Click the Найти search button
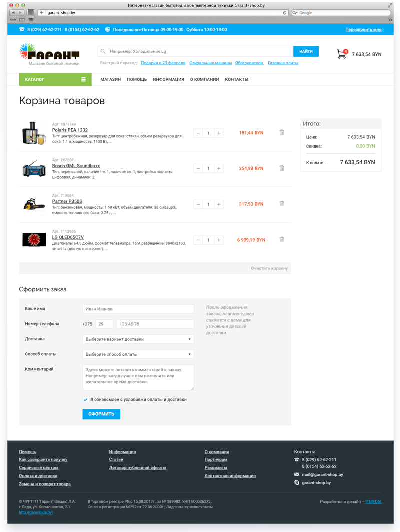Viewport: 400px width, 532px height. (306, 51)
